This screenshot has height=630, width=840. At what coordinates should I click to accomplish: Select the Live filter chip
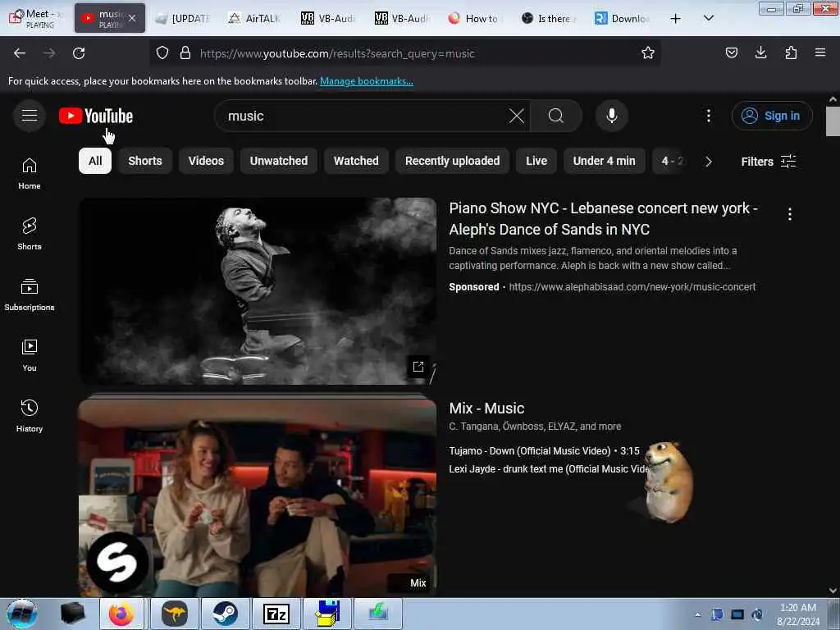tap(536, 161)
